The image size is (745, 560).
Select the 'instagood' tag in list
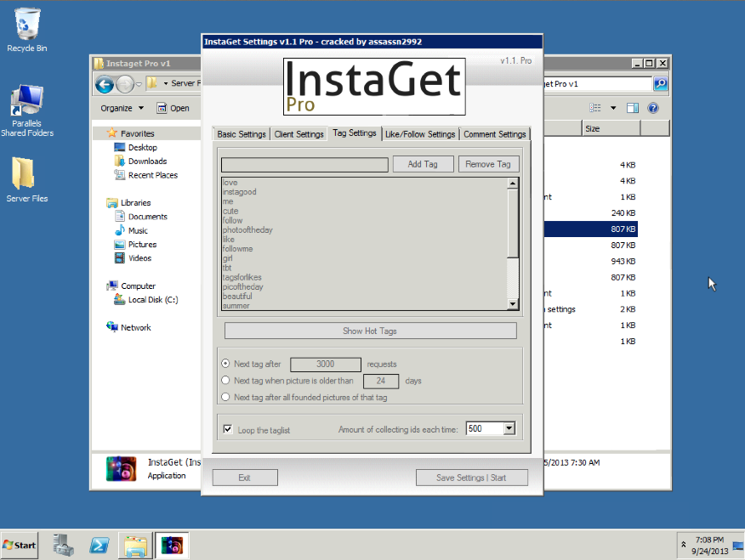pos(240,192)
